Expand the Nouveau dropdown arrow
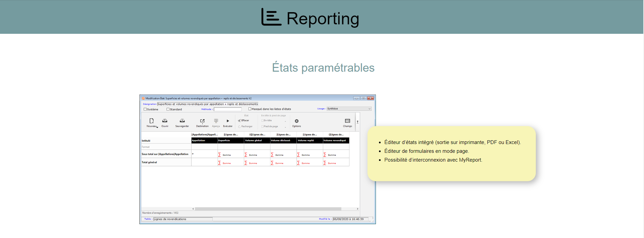 (157, 127)
